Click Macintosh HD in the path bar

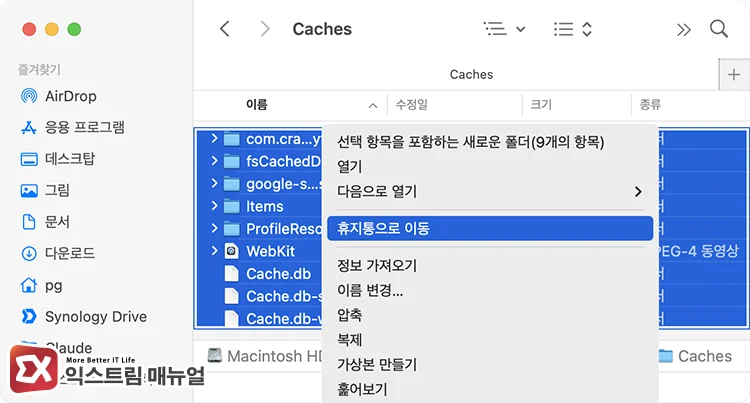coord(265,356)
